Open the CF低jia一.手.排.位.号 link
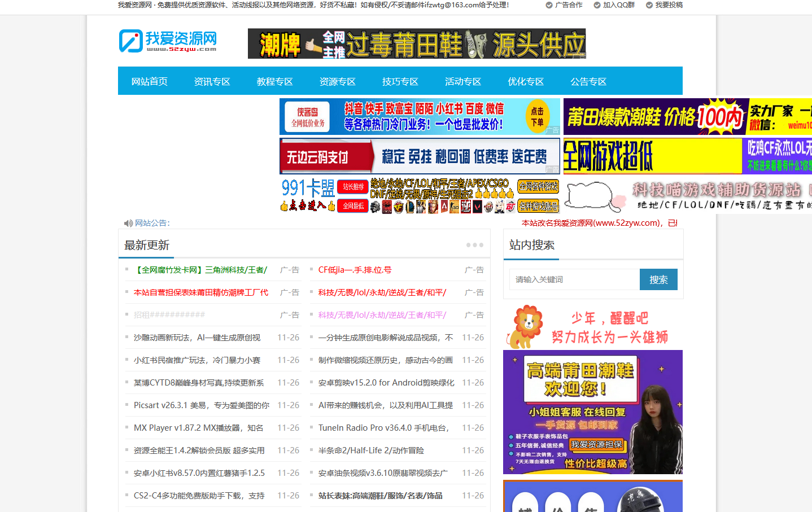The height and width of the screenshot is (512, 812). [355, 270]
